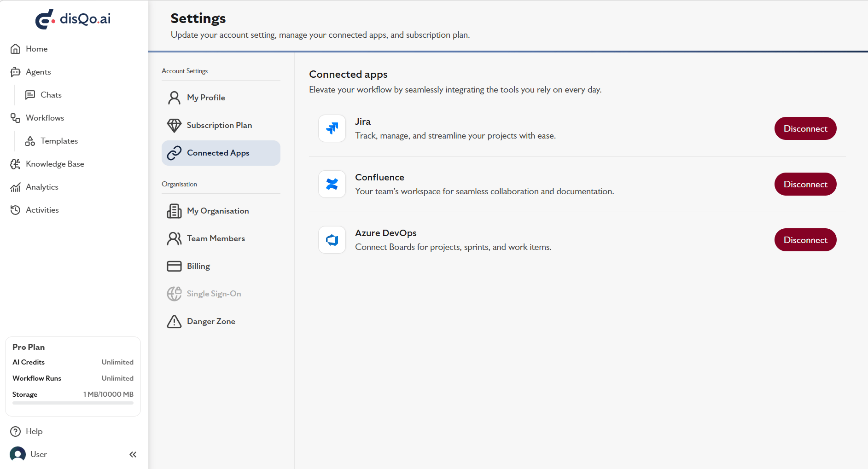868x469 pixels.
Task: Click the Knowledge Base brain icon
Action: [x=15, y=164]
